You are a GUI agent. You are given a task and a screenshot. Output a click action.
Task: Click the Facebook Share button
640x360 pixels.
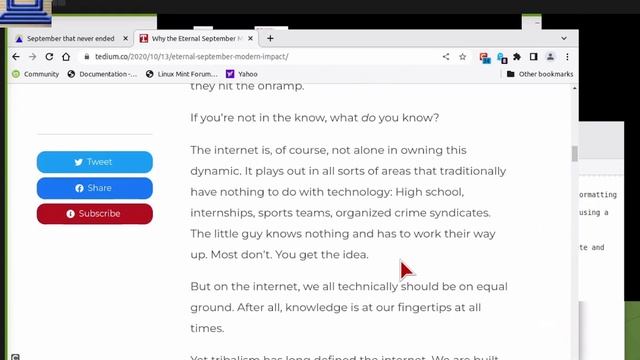click(x=95, y=188)
